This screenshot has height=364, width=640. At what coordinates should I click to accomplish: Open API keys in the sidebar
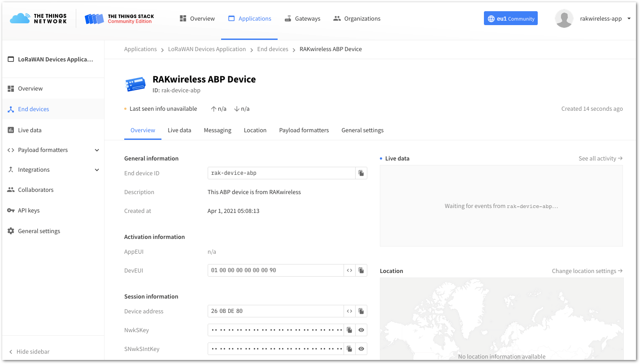pos(53,210)
